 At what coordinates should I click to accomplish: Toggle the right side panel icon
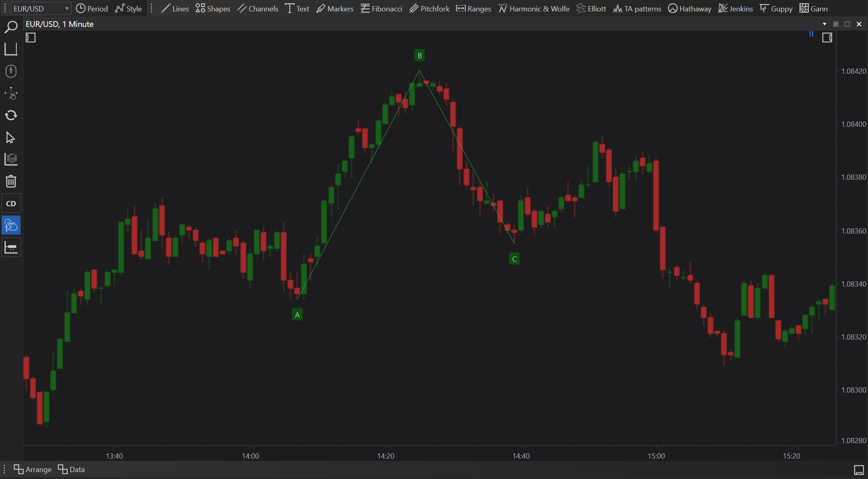827,38
